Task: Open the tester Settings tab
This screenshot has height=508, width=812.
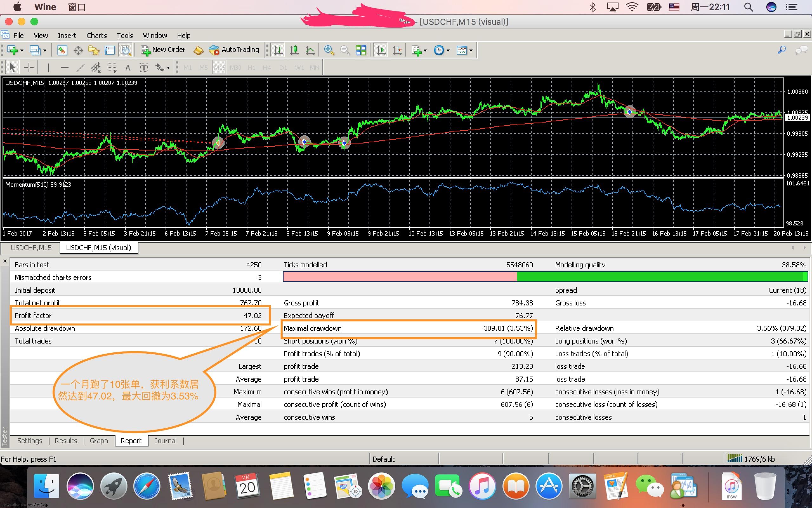Action: click(x=29, y=440)
